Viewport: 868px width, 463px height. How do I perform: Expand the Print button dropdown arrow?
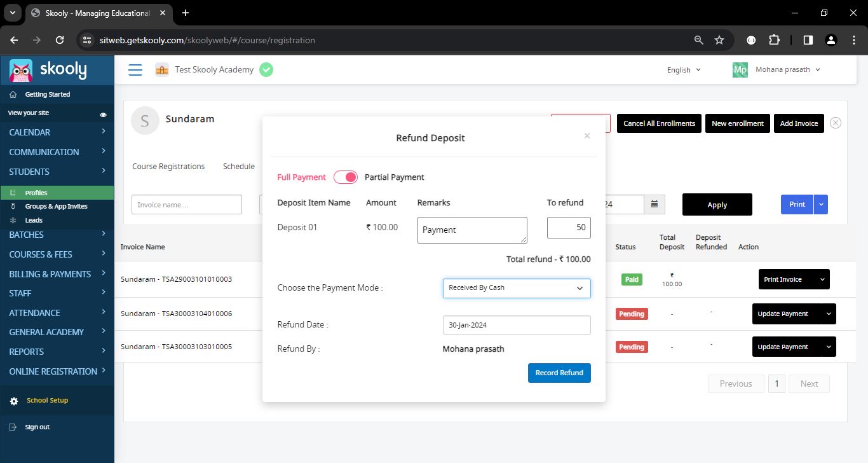[x=821, y=204]
